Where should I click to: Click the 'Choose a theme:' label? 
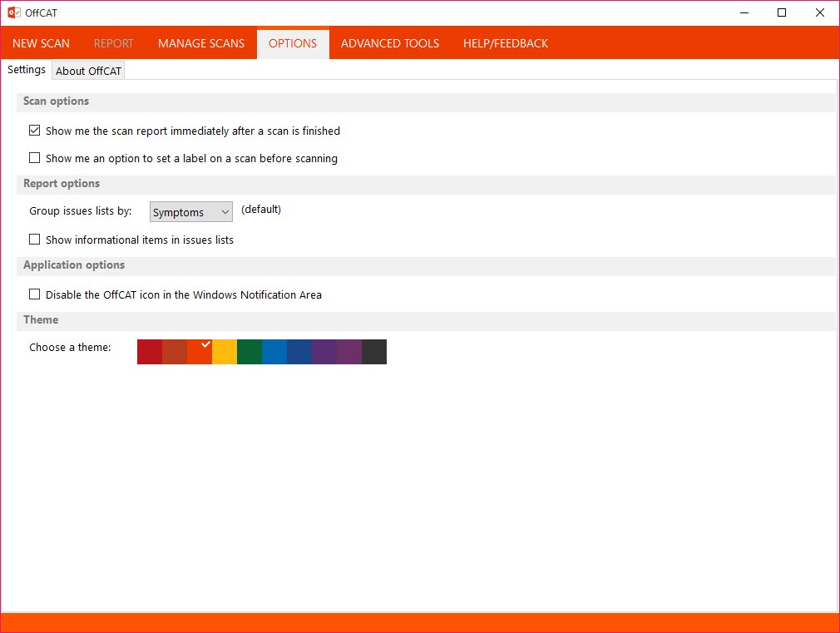tap(70, 348)
